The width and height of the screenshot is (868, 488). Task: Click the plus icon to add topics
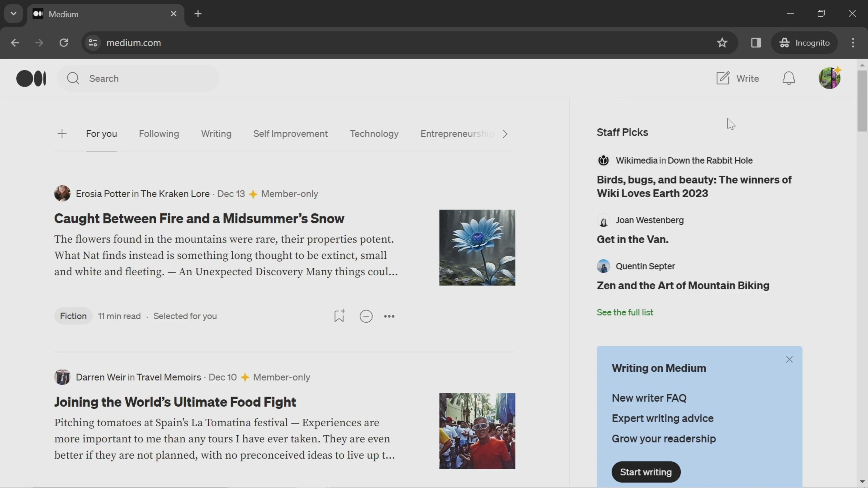coord(62,134)
